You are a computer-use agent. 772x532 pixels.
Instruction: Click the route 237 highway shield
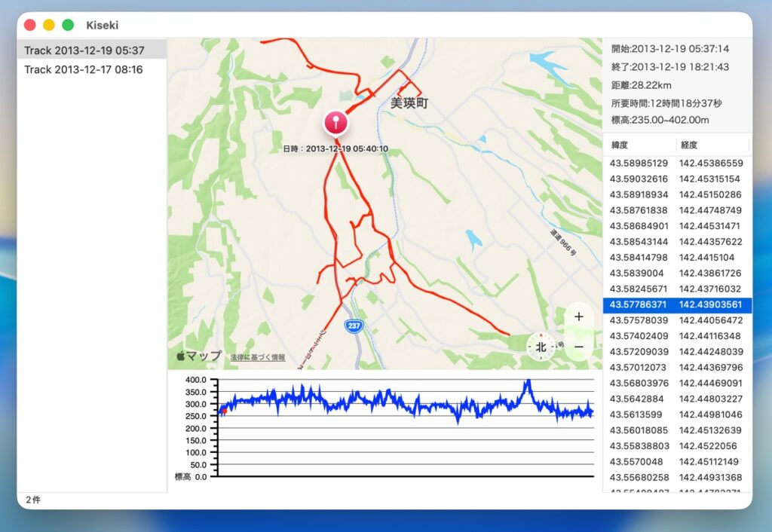[352, 326]
